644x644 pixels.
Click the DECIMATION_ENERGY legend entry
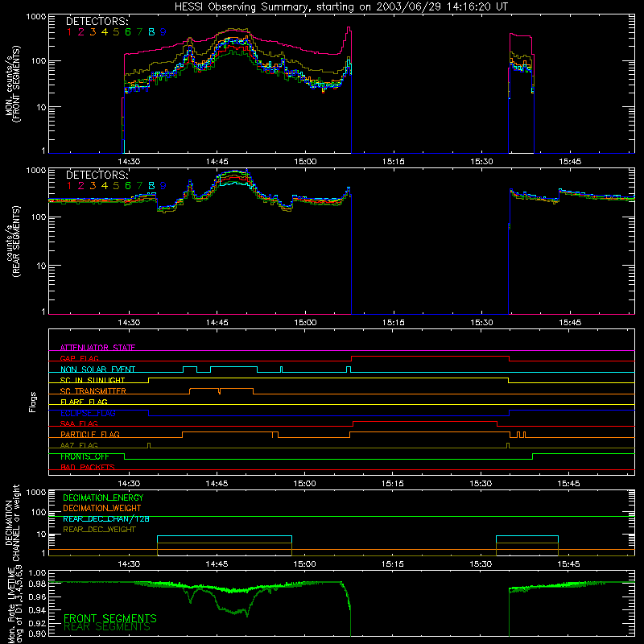pyautogui.click(x=103, y=497)
